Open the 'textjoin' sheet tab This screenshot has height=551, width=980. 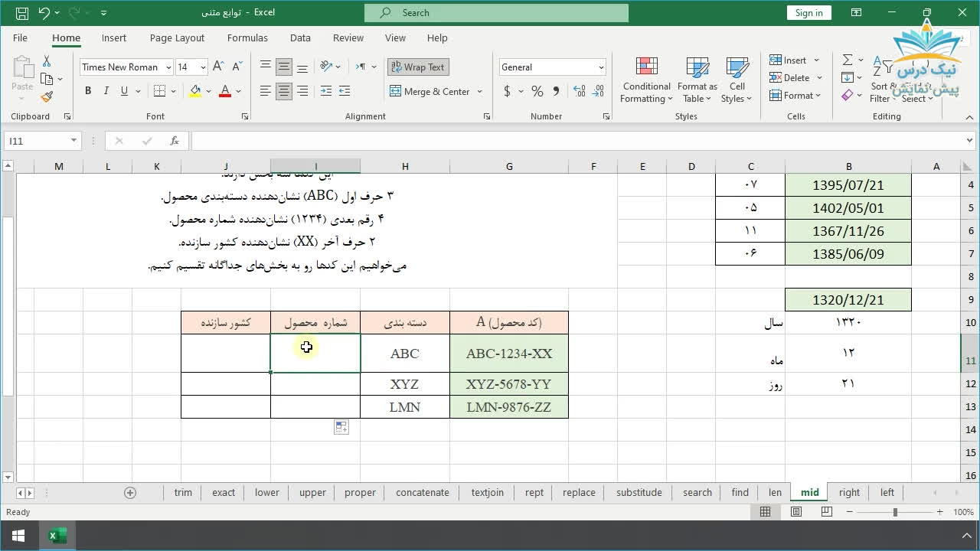[x=488, y=493]
